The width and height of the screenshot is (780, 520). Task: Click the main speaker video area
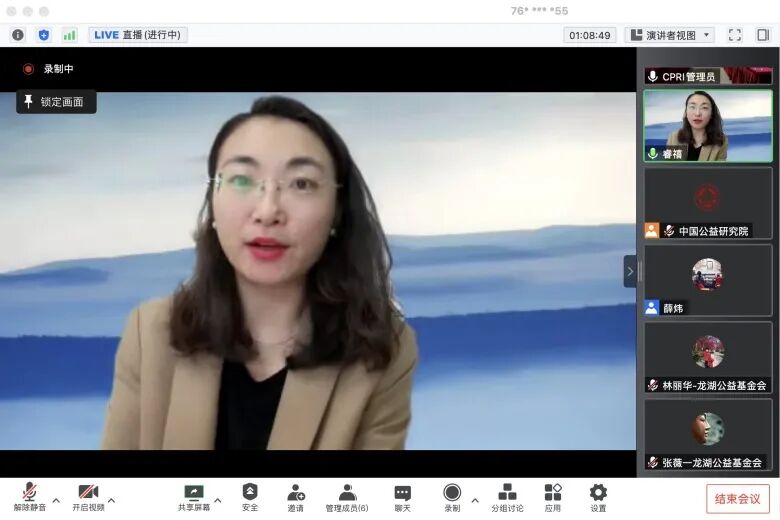(318, 271)
